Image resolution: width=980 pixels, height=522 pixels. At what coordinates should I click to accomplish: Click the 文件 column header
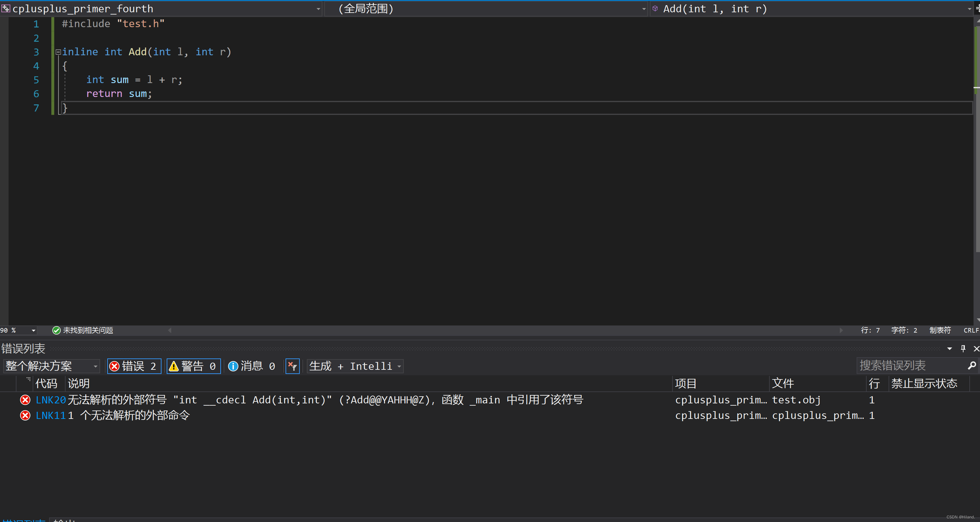click(783, 383)
